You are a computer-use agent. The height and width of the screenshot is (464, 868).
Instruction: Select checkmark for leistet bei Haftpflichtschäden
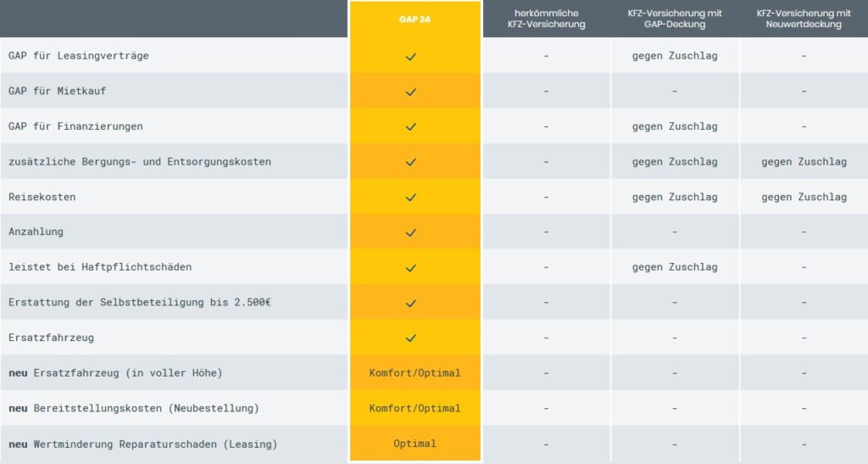pos(411,268)
